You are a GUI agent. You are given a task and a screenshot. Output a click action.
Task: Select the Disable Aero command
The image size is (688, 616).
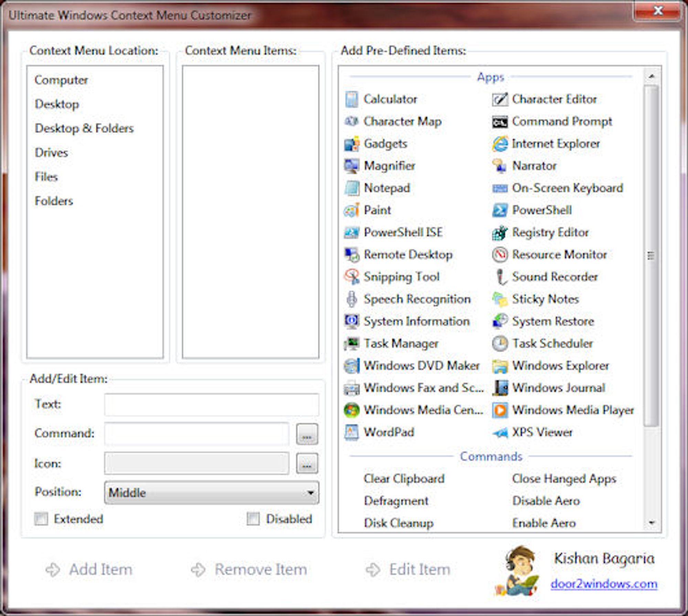[546, 501]
